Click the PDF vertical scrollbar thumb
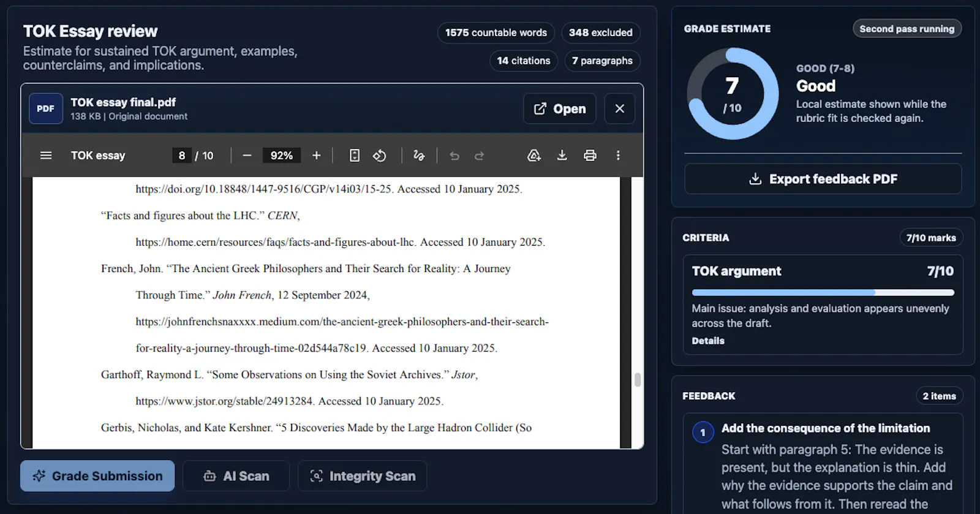The width and height of the screenshot is (980, 514). [638, 380]
